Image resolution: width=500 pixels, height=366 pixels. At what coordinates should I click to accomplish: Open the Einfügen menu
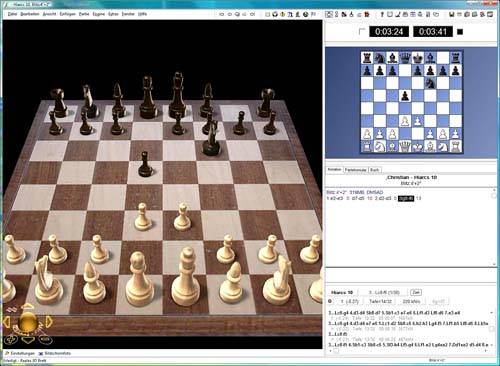[x=68, y=14]
